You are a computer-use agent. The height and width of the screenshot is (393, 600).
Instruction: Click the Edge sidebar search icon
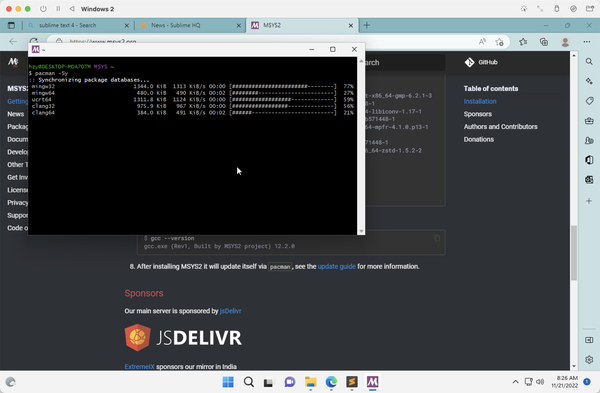pyautogui.click(x=589, y=62)
